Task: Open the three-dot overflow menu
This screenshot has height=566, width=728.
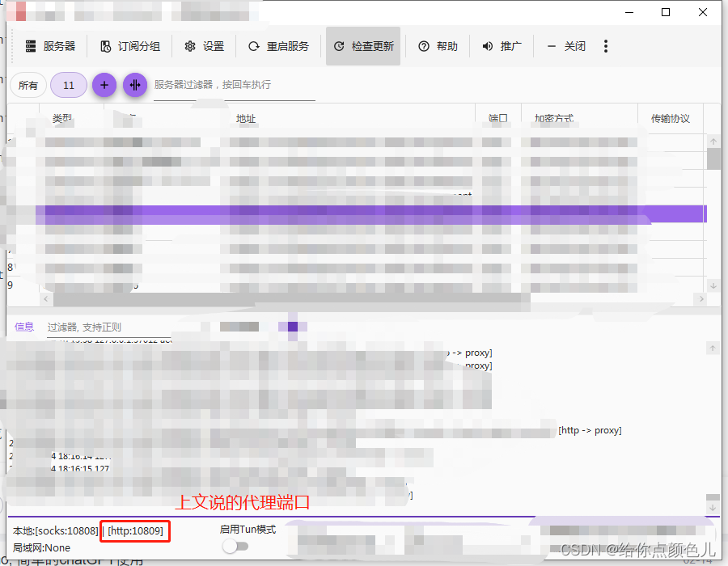Action: click(x=605, y=46)
